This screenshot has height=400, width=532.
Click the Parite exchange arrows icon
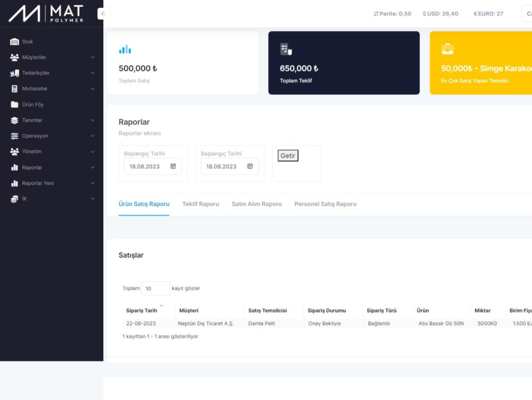376,14
